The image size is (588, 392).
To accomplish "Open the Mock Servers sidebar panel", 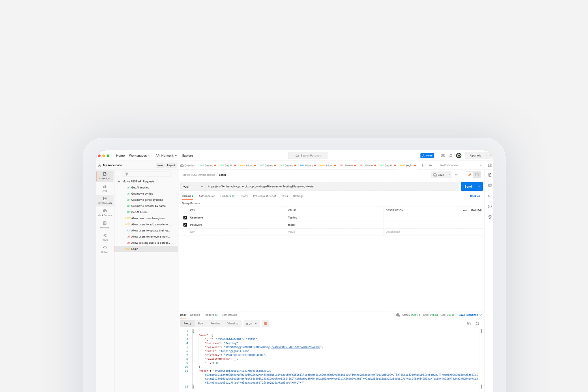I will tap(105, 213).
